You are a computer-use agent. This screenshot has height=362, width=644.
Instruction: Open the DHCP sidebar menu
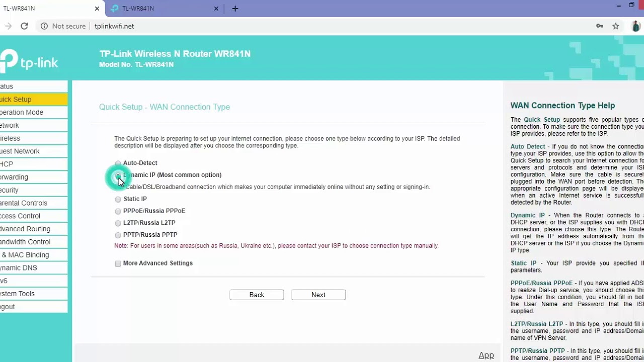tap(34, 164)
